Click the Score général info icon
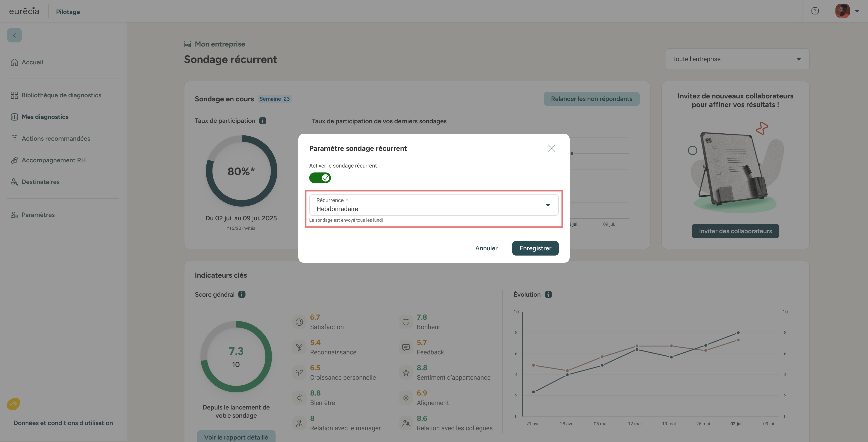 click(242, 295)
